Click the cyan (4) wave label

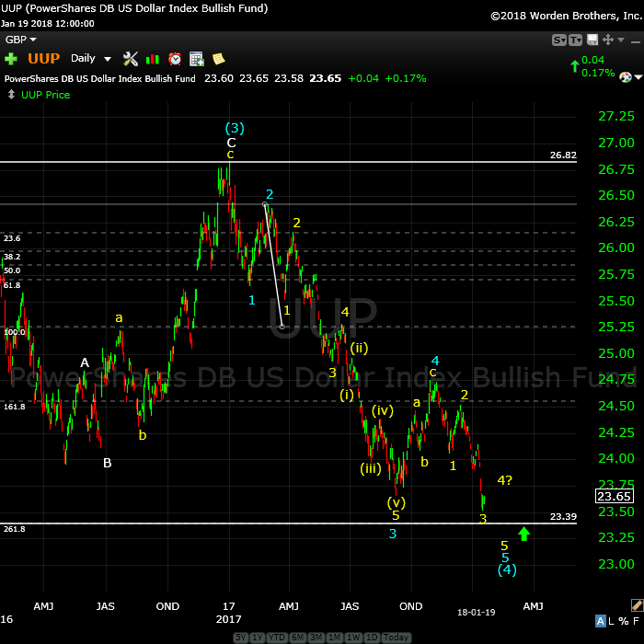507,569
